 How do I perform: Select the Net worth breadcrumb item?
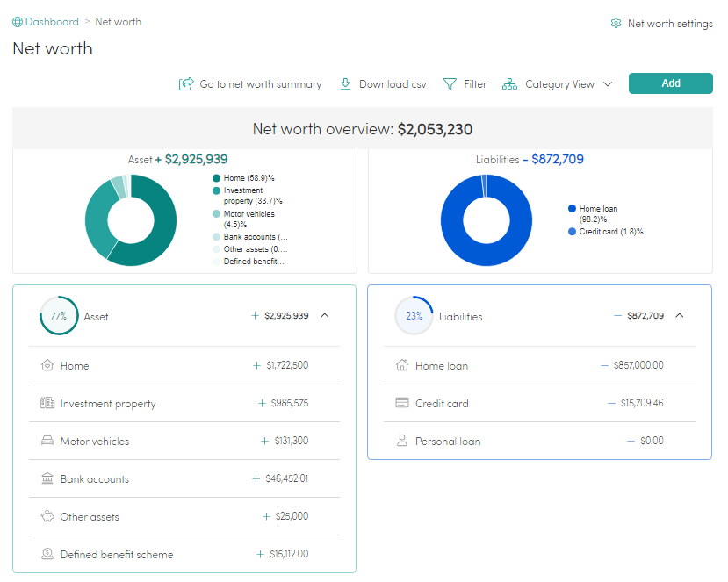click(x=118, y=21)
